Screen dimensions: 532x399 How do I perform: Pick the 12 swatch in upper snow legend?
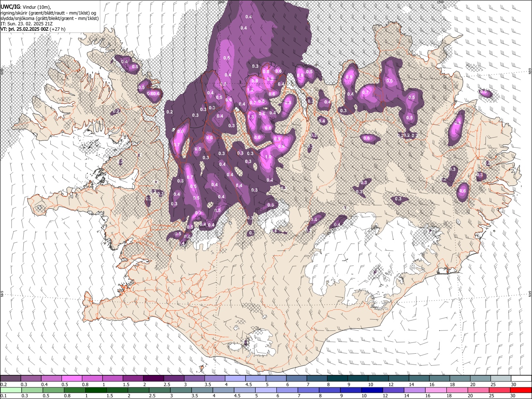399,378
